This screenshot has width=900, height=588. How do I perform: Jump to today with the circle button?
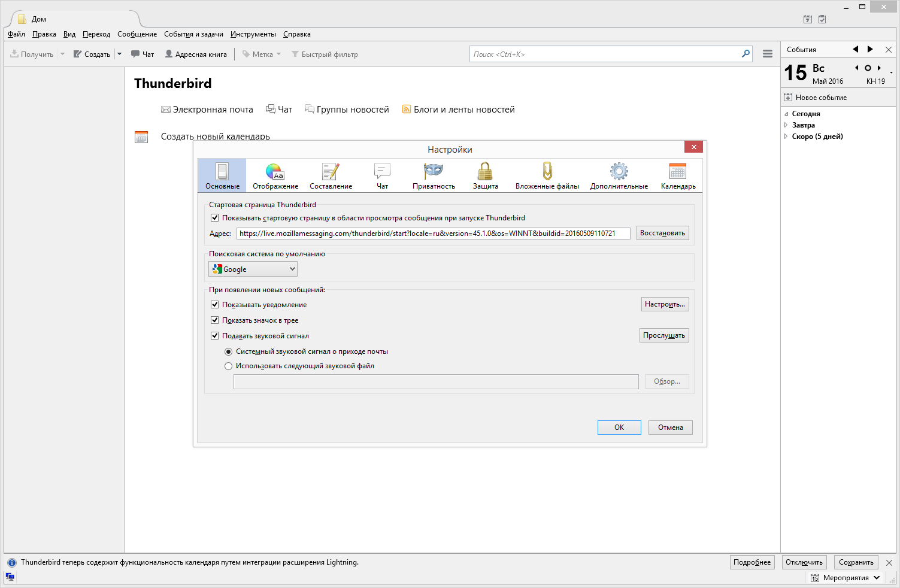point(868,68)
